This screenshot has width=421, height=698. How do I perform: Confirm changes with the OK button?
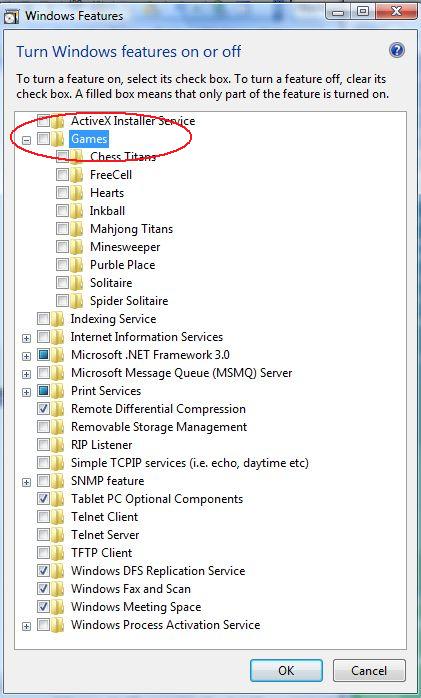pyautogui.click(x=286, y=670)
